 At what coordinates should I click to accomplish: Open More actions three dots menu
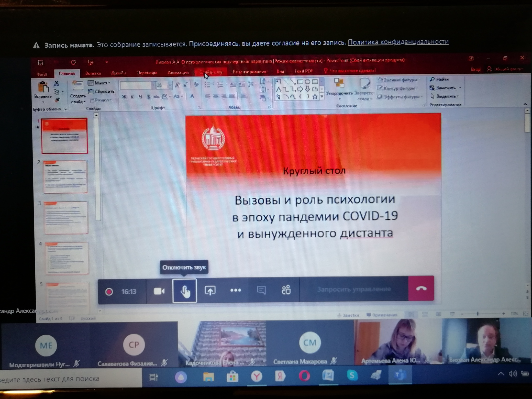click(x=235, y=290)
